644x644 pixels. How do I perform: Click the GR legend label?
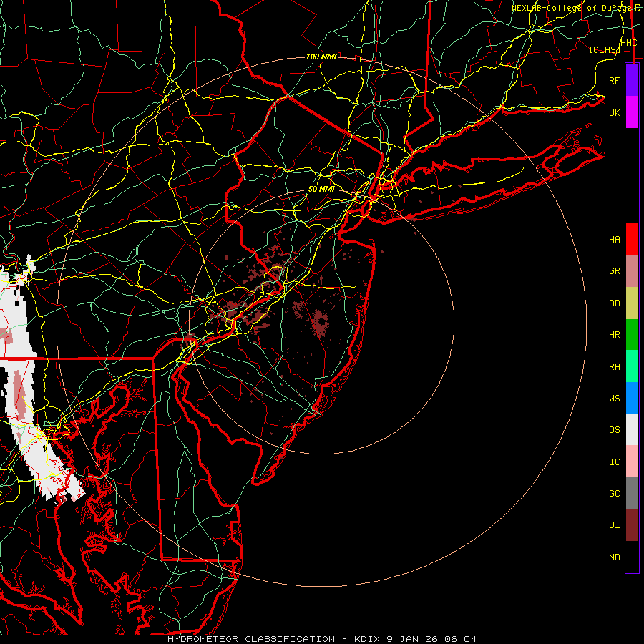[x=615, y=271]
